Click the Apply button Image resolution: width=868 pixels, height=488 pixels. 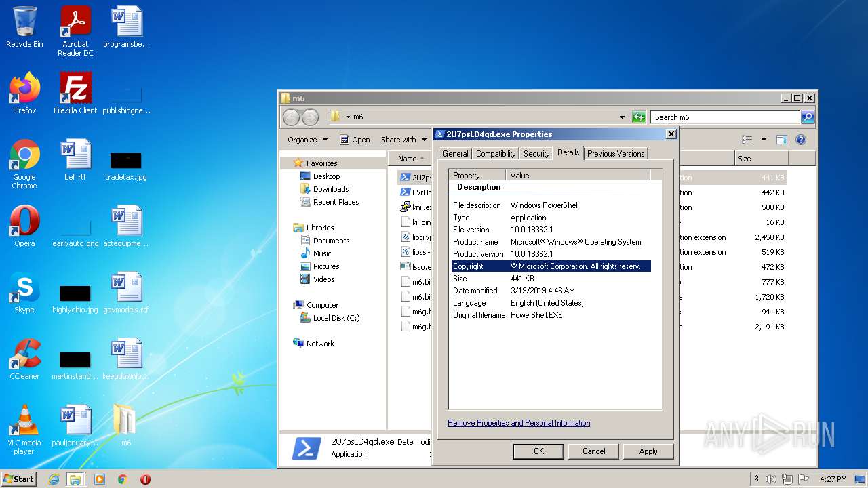pyautogui.click(x=648, y=451)
